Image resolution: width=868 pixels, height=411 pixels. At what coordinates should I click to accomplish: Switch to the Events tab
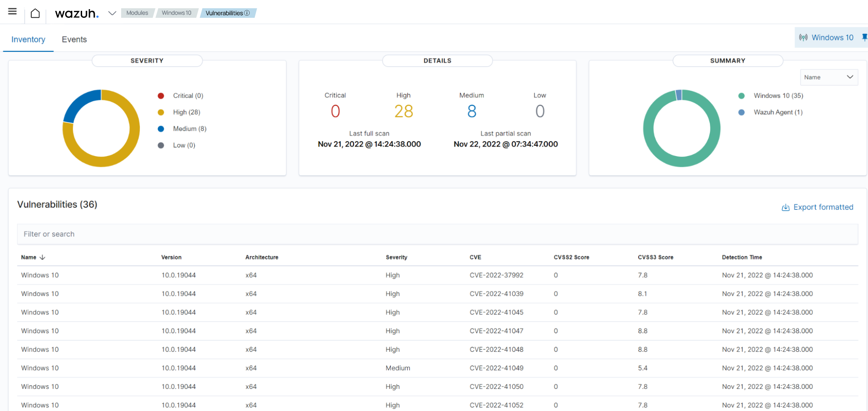74,40
